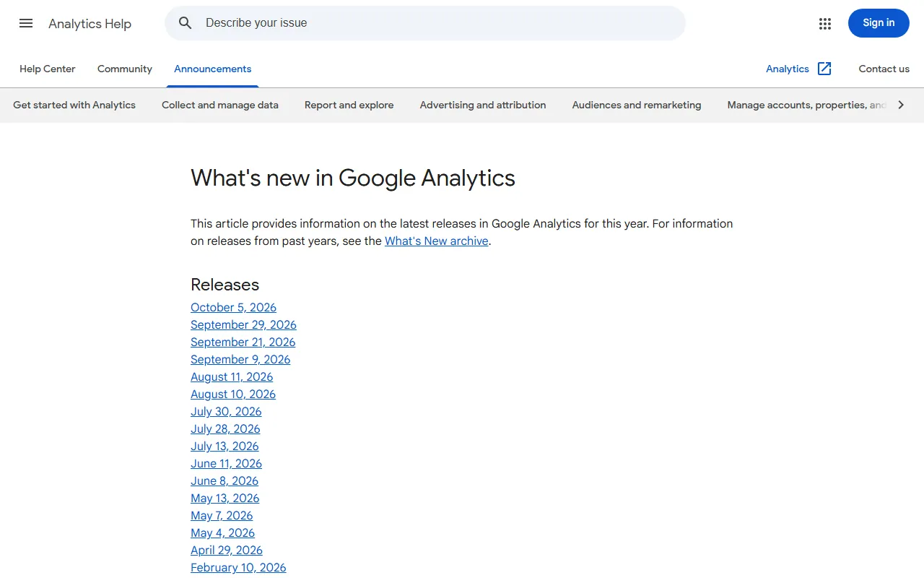The image size is (924, 578).
Task: Switch to the Community tab
Action: click(x=125, y=69)
